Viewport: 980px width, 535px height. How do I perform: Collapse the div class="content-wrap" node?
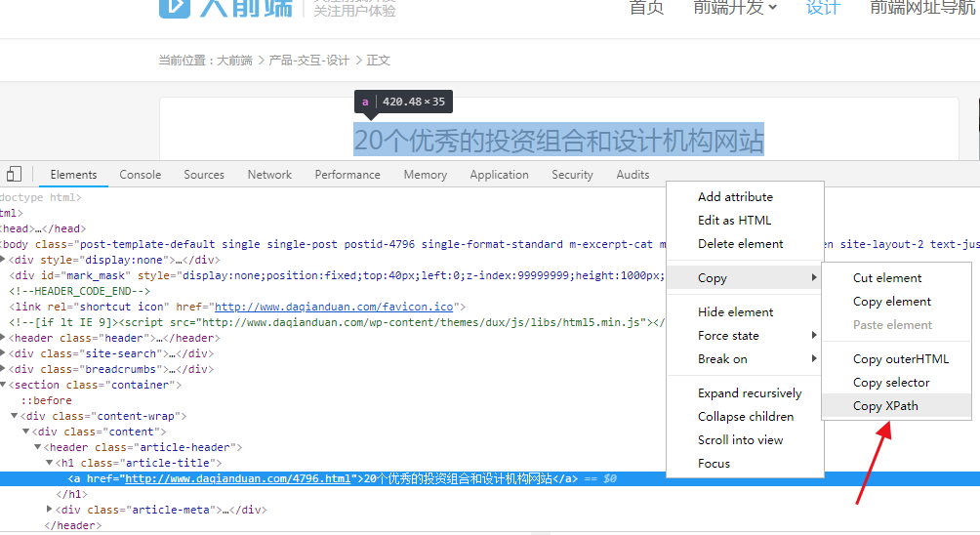(x=15, y=416)
